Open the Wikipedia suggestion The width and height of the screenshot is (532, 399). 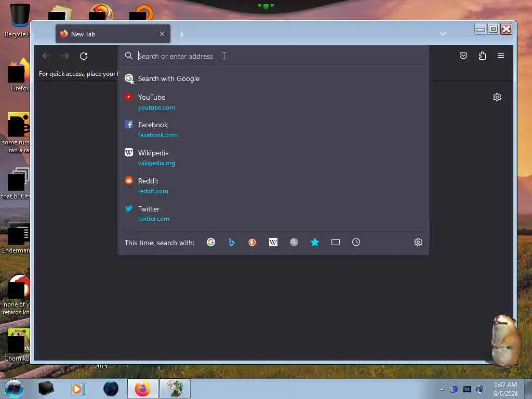tap(273, 158)
